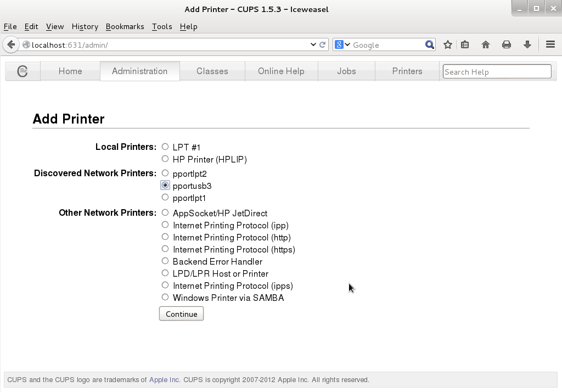Open the bookmarks list icon
The width and height of the screenshot is (562, 392).
click(465, 45)
